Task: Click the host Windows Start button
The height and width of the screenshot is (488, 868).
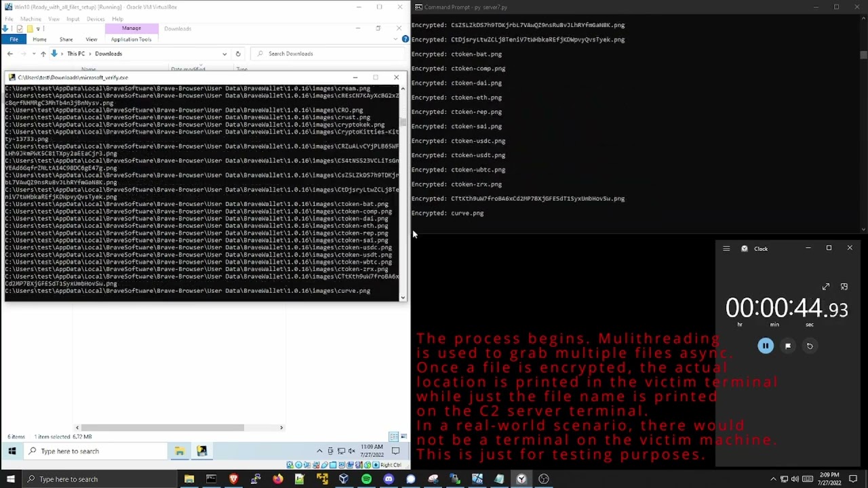Action: (10, 479)
